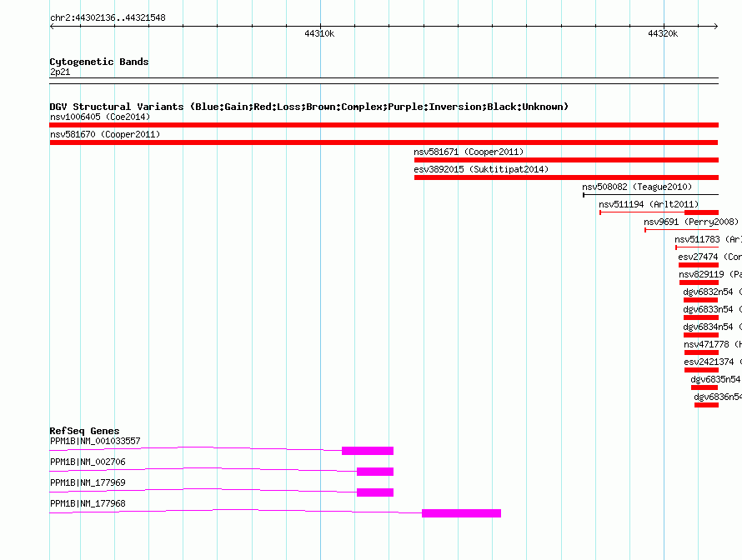Click the nsv581671 (Cooper2011) label
Viewport: 742px width, 560px height.
(x=469, y=152)
